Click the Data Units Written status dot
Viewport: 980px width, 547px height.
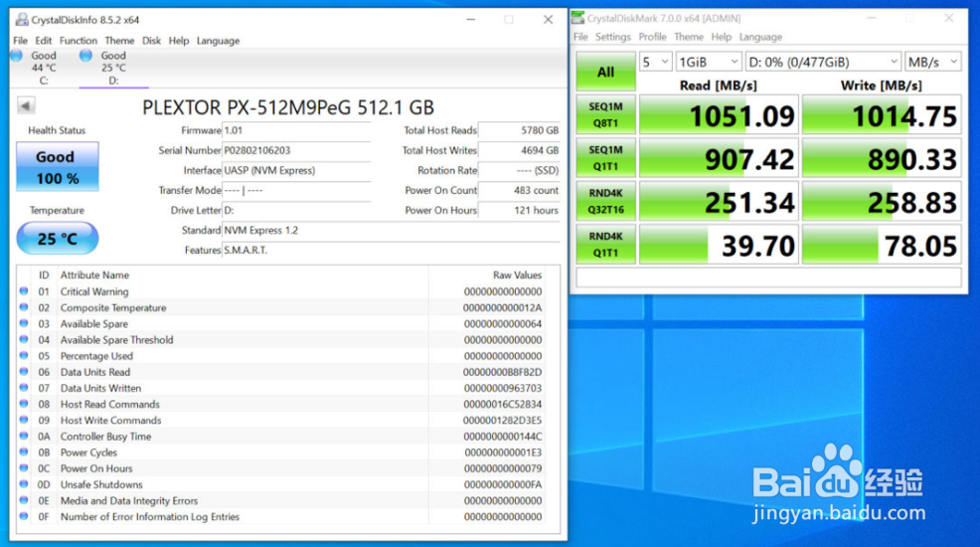[x=24, y=388]
